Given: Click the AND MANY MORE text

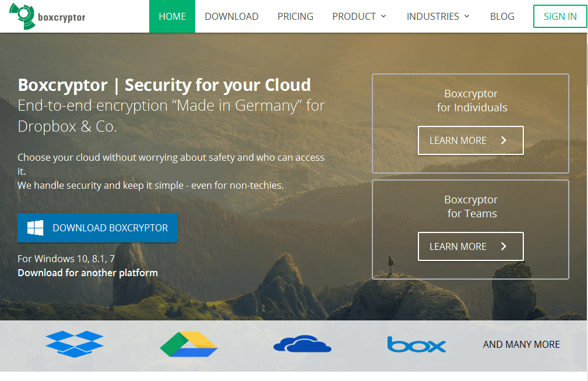Looking at the screenshot, I should click(521, 344).
